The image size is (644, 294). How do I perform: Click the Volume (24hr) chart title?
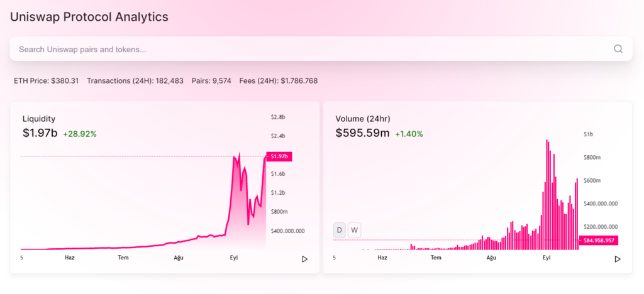(363, 119)
